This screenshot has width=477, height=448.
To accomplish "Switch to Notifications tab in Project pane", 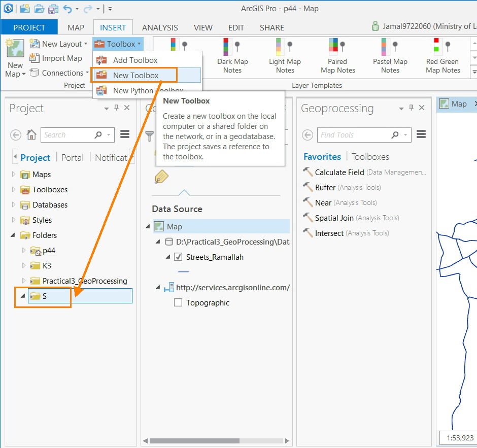I will 111,158.
